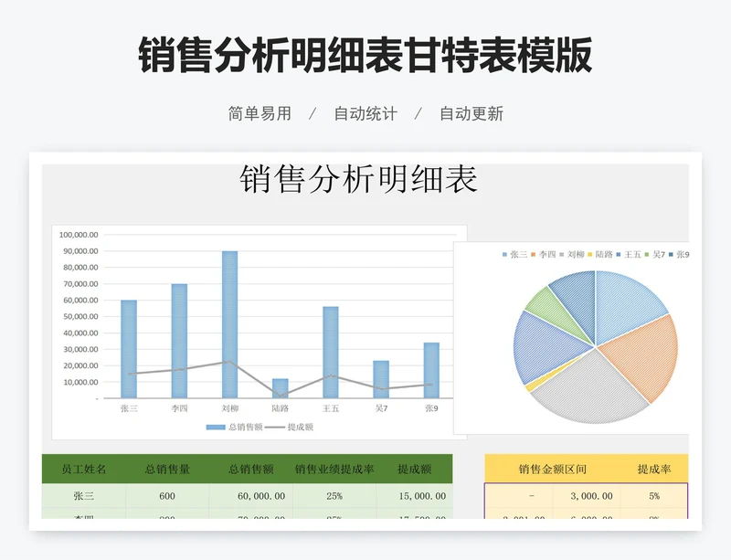
Task: Click the 自动更新 subtitle text
Action: pyautogui.click(x=471, y=114)
